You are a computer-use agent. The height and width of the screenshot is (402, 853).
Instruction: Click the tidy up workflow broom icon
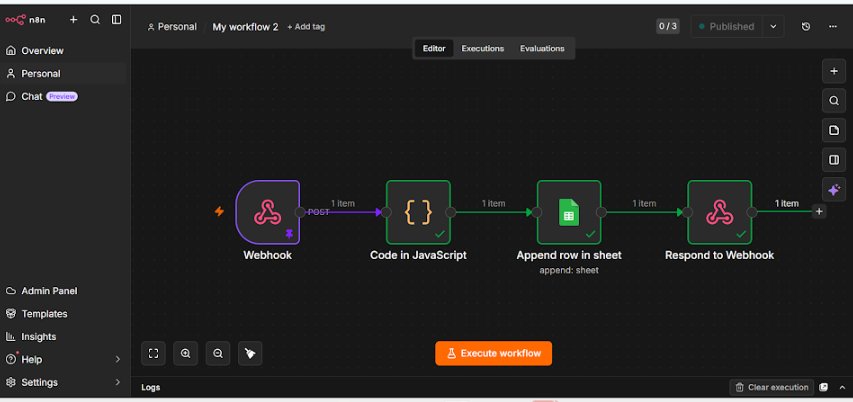coord(250,354)
